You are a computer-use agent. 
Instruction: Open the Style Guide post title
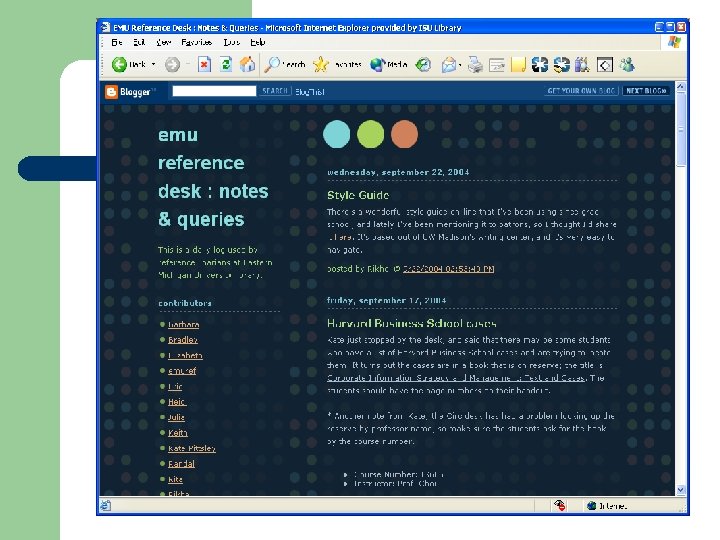point(358,195)
